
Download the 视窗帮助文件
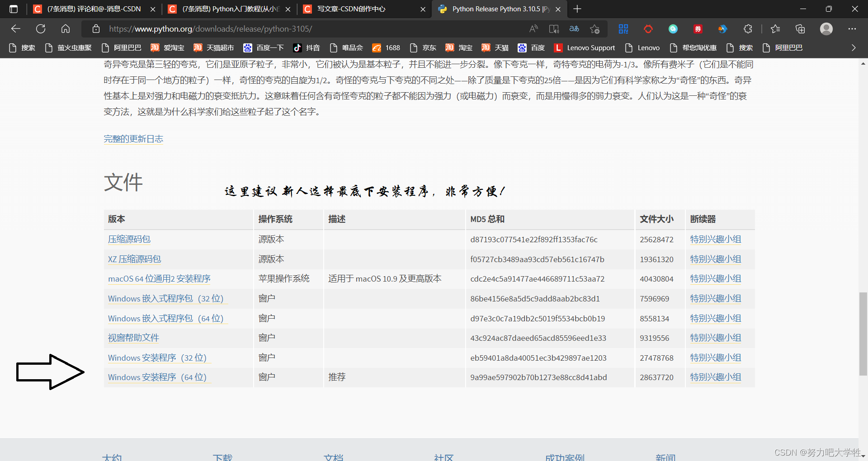pos(134,338)
